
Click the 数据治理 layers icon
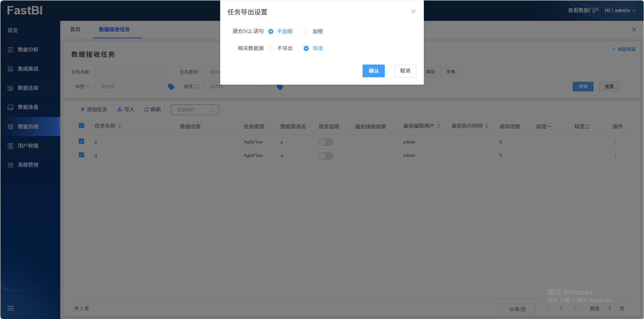pos(10,127)
